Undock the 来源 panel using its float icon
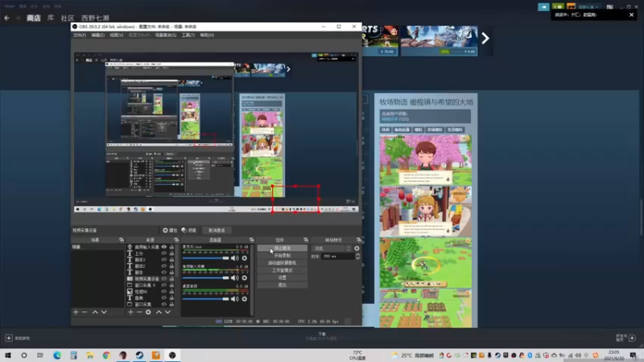Screen dimensions: 644x362 pyautogui.click(x=176, y=240)
